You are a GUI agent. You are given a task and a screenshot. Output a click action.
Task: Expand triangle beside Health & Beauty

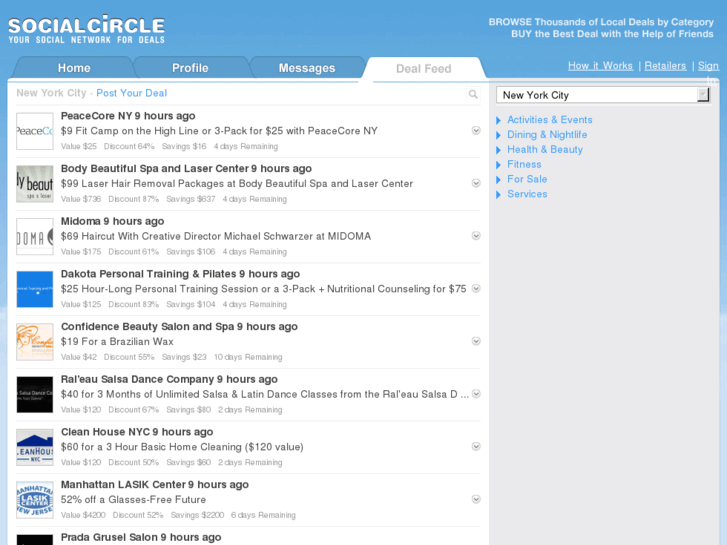tap(498, 150)
